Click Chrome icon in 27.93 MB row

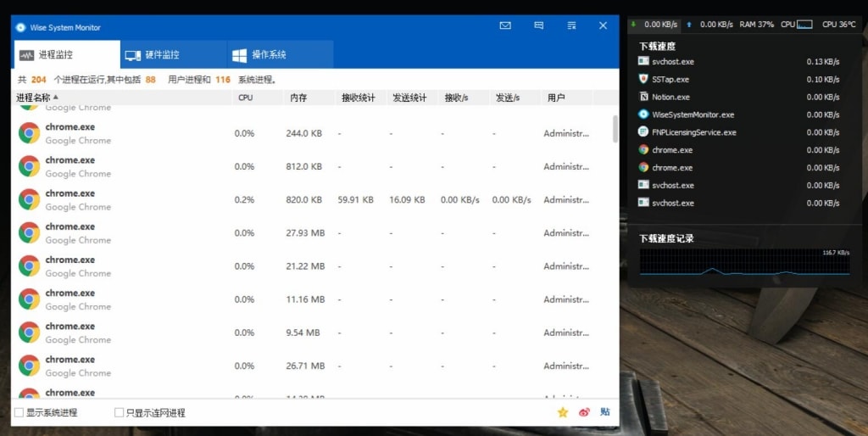[x=29, y=232]
